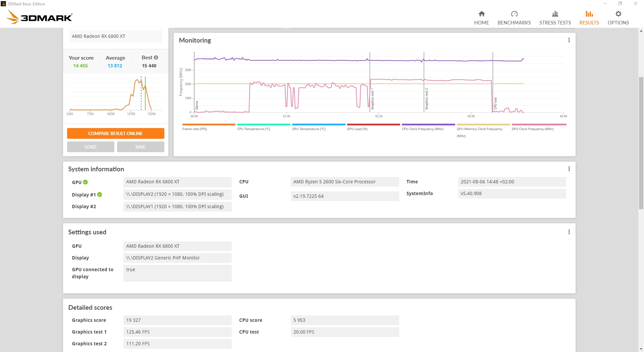
Task: Click the CPU field showing Ryzen 5 2600
Action: (x=345, y=182)
